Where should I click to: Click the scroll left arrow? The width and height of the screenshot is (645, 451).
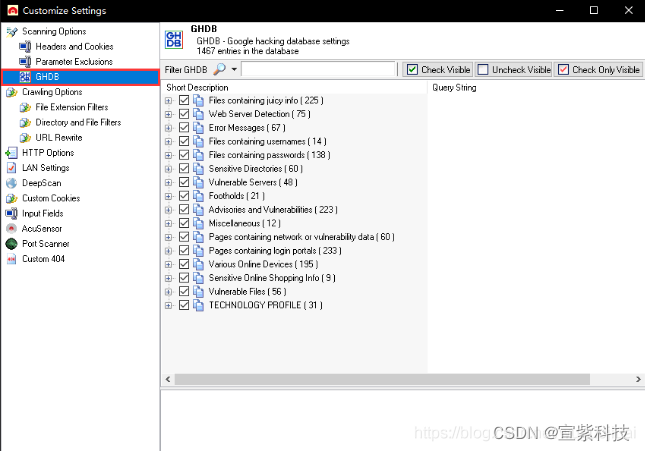click(x=167, y=379)
